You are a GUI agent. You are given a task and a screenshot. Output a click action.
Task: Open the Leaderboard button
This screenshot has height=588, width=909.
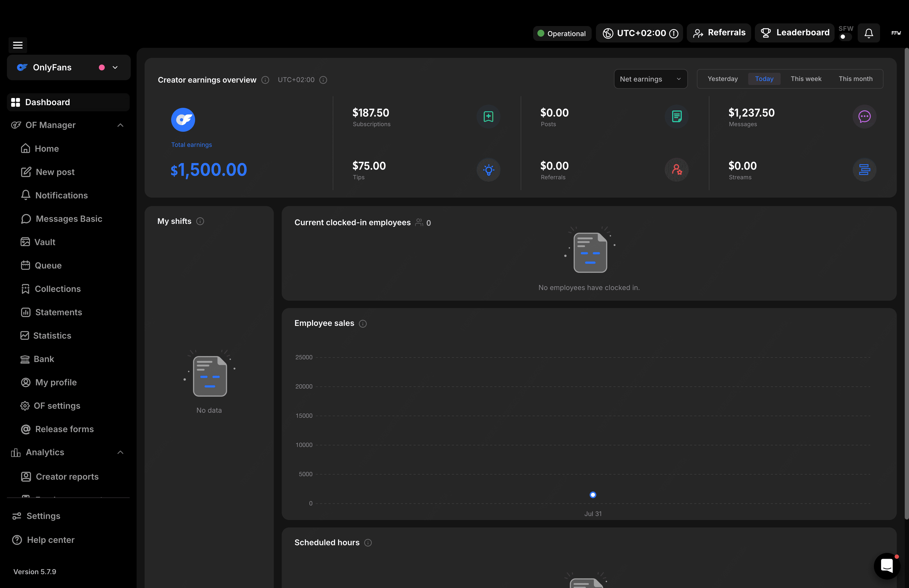click(x=794, y=33)
